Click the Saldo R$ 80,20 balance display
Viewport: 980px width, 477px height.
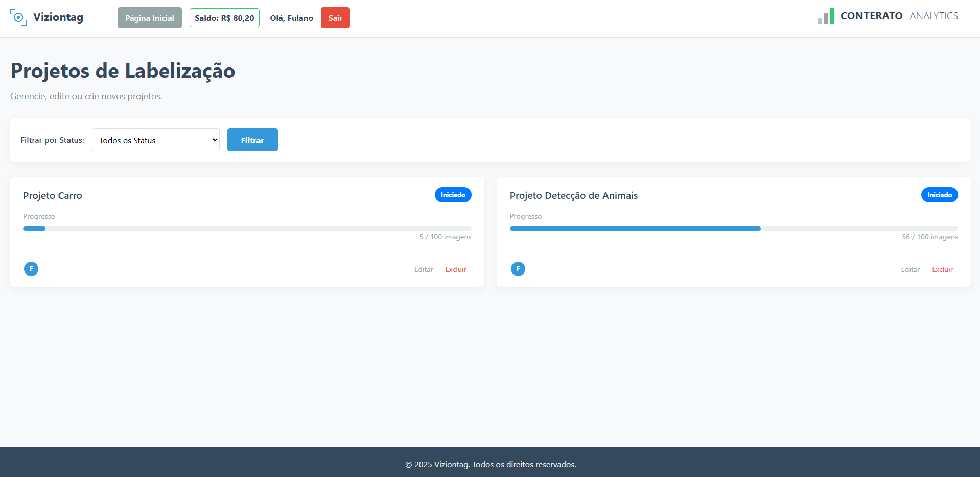[x=224, y=17]
